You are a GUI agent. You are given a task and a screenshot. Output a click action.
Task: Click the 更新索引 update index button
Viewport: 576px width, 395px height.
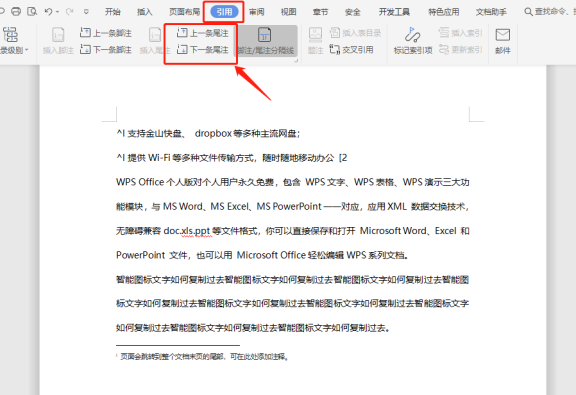coord(460,49)
